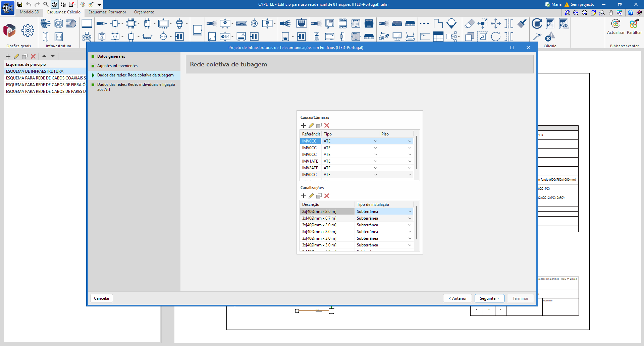Click the Caixas/Câmaras table scrollbar
Screen dimensions: 644x346
pos(417,153)
